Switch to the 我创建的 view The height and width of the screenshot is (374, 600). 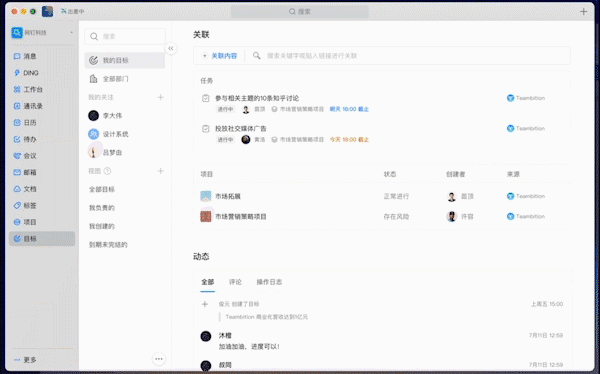[102, 226]
